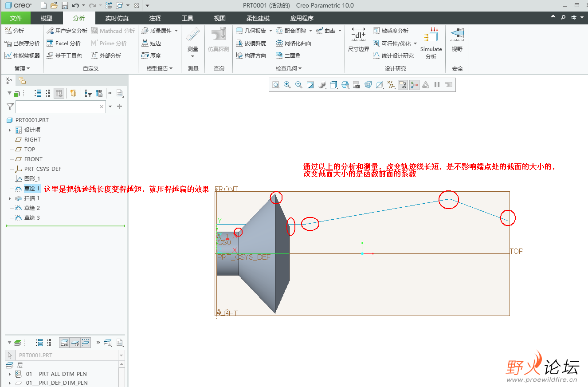Save the current model

click(x=65, y=5)
